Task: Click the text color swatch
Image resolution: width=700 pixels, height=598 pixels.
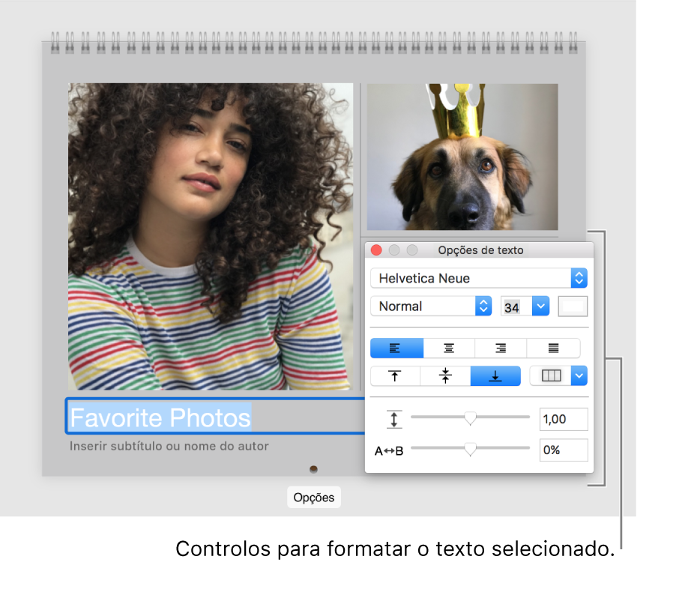Action: click(573, 306)
